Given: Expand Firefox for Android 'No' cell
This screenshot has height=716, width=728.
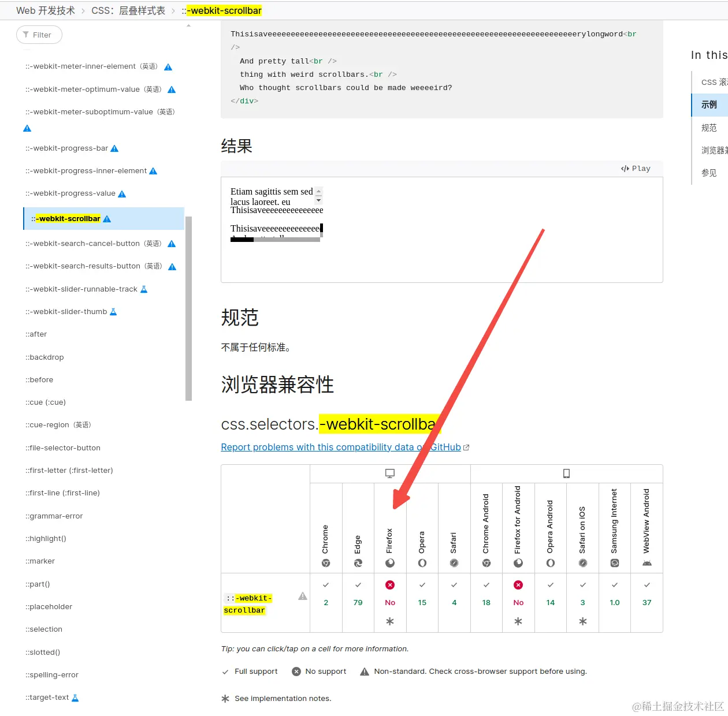Looking at the screenshot, I should click(x=518, y=603).
